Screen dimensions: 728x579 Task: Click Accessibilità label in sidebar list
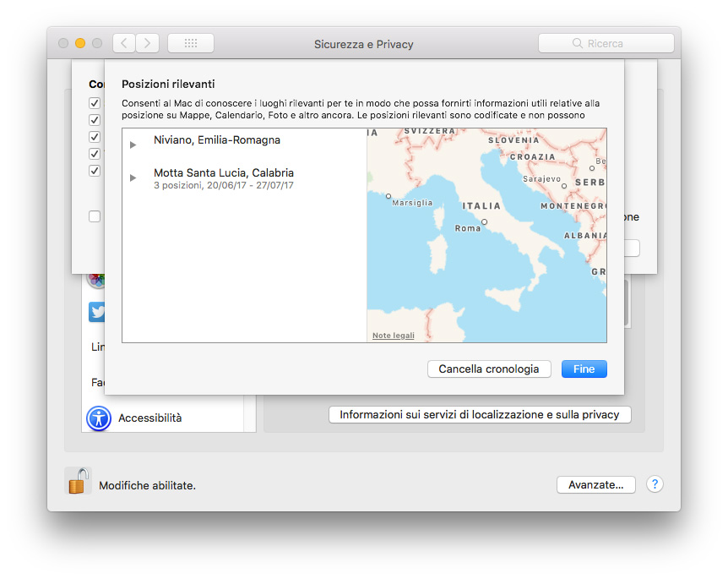point(150,418)
